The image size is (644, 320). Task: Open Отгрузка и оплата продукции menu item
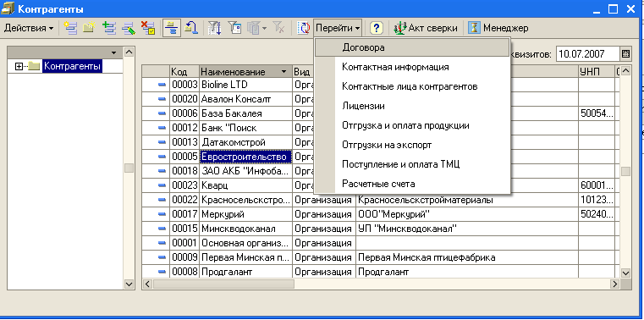tap(412, 125)
